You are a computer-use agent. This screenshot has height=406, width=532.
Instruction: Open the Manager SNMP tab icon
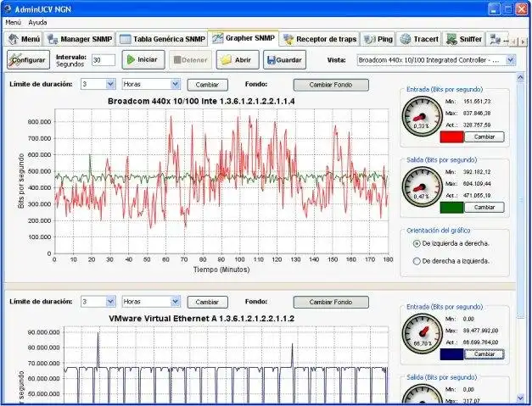(53, 39)
